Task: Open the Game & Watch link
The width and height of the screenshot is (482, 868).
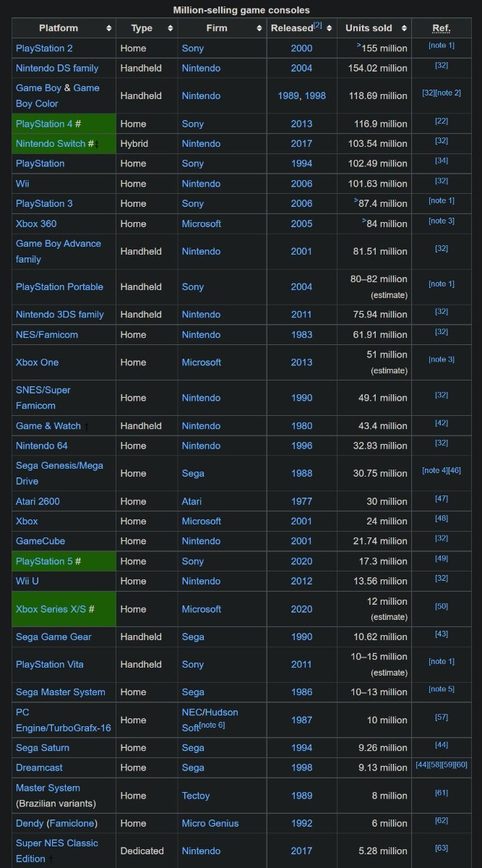Action: [x=48, y=425]
